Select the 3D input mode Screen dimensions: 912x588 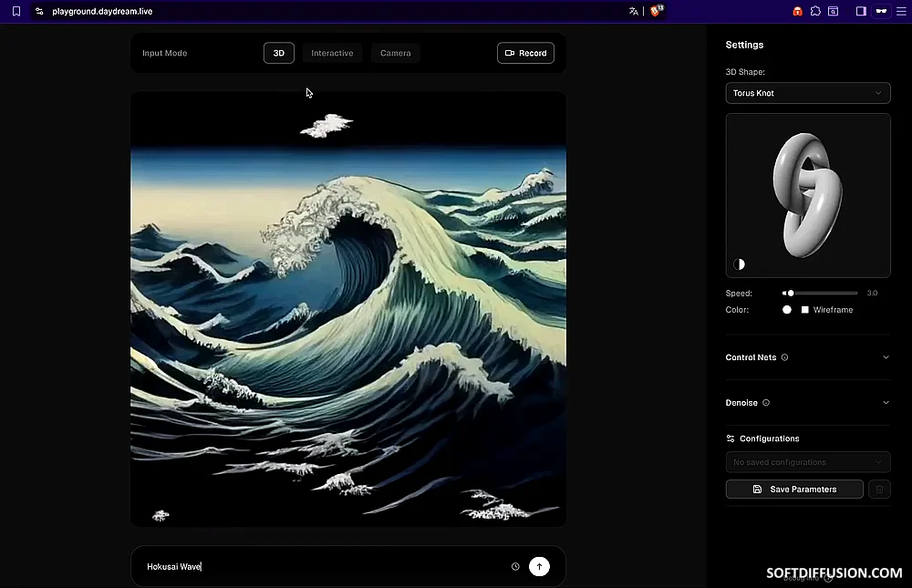click(278, 53)
